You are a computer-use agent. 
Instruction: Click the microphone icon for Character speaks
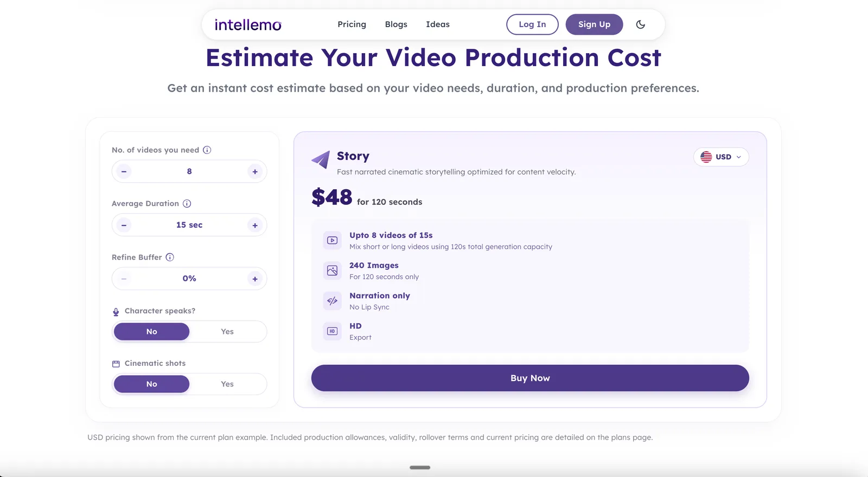click(116, 312)
